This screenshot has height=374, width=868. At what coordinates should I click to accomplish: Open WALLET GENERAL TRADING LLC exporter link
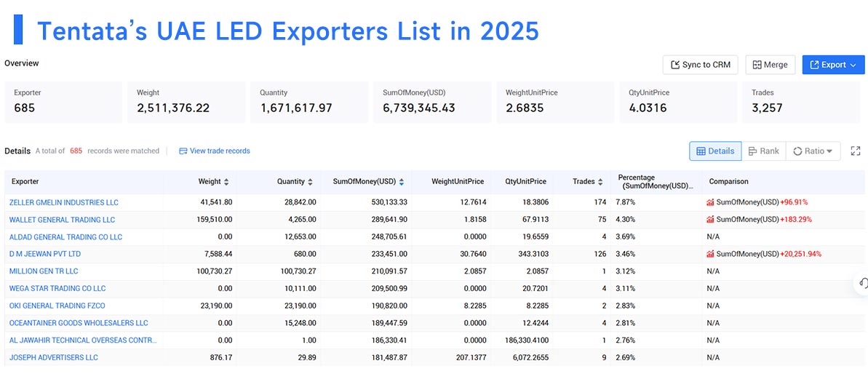(x=62, y=220)
